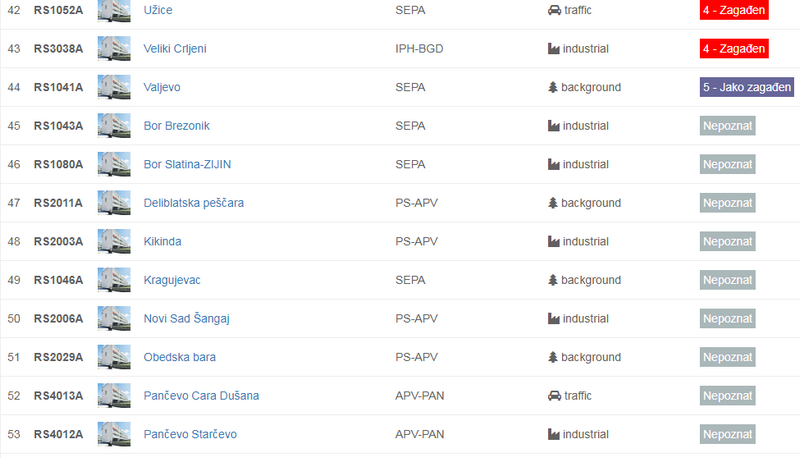
Task: Click the tree icon in Obedska bara row
Action: pos(553,357)
